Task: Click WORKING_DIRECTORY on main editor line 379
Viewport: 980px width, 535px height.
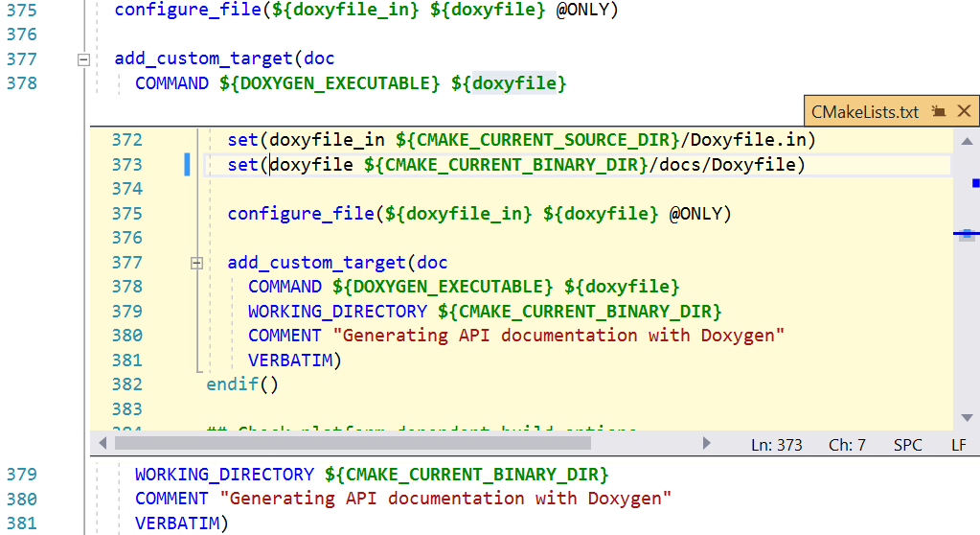Action: 224,475
